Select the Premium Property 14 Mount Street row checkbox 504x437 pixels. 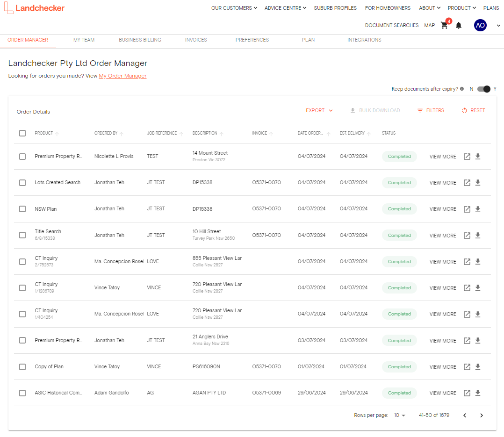pyautogui.click(x=22, y=157)
